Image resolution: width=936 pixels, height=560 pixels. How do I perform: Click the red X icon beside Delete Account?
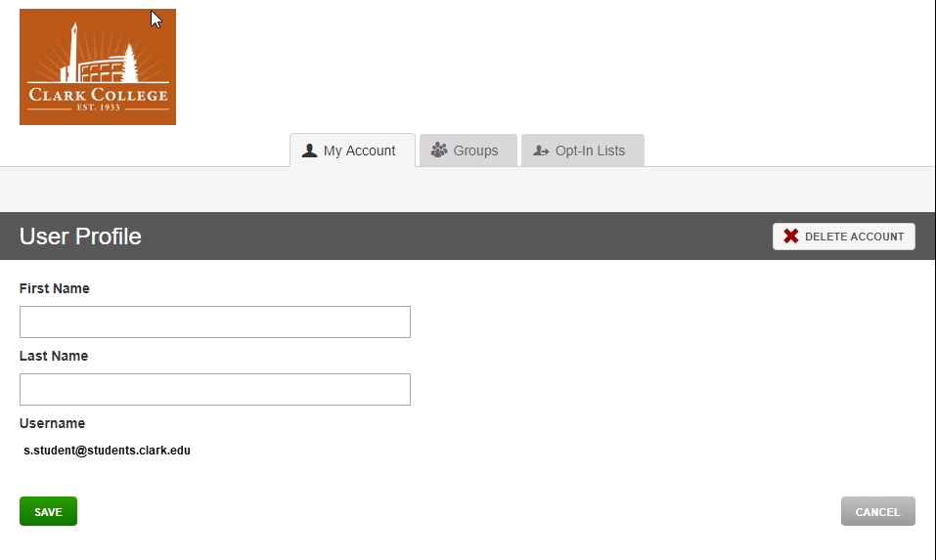point(791,237)
